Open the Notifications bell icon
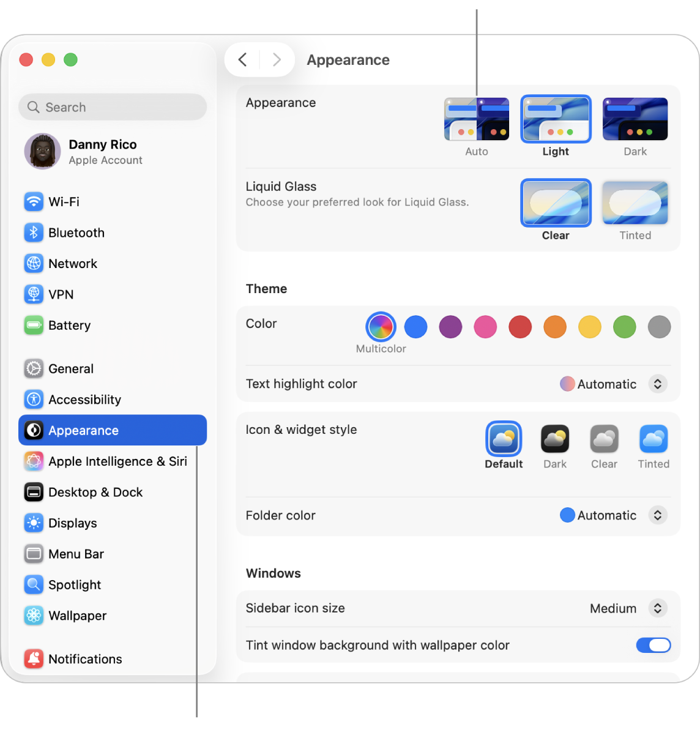This screenshot has height=749, width=700. coord(34,659)
